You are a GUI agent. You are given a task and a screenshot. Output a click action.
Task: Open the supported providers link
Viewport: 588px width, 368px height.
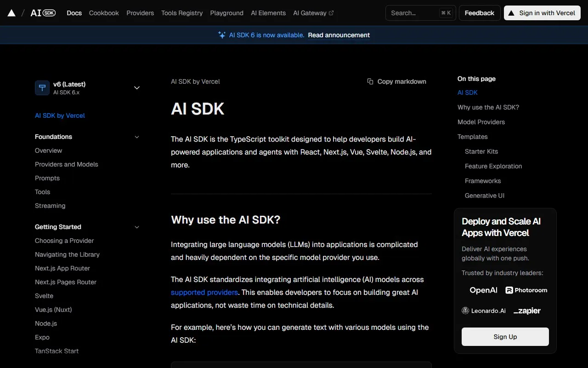pos(204,292)
